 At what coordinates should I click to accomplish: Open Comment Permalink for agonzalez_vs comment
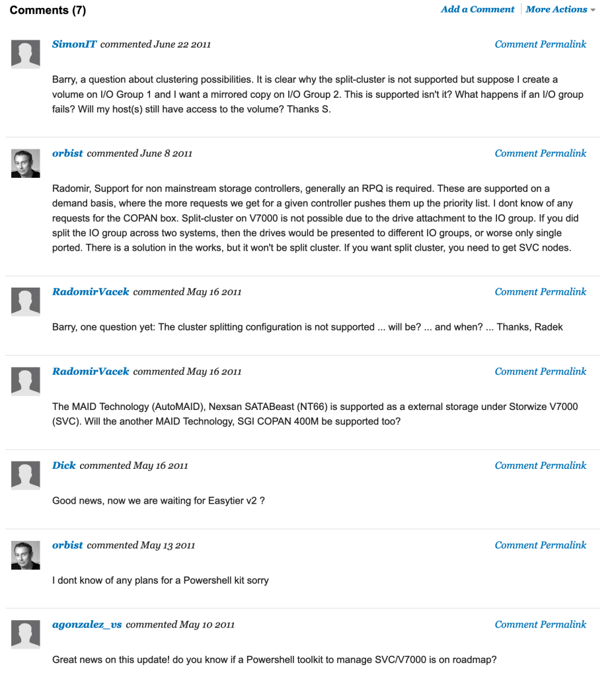[540, 624]
